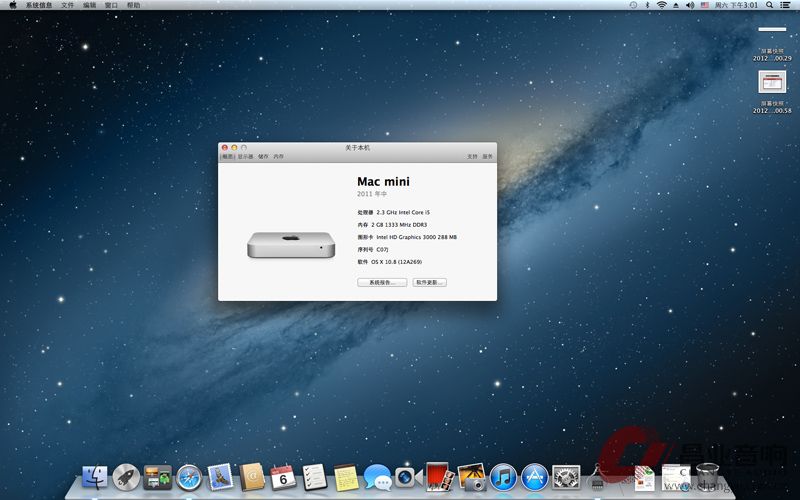This screenshot has width=800, height=500.
Task: Click the Mac mini product image
Action: coord(291,245)
